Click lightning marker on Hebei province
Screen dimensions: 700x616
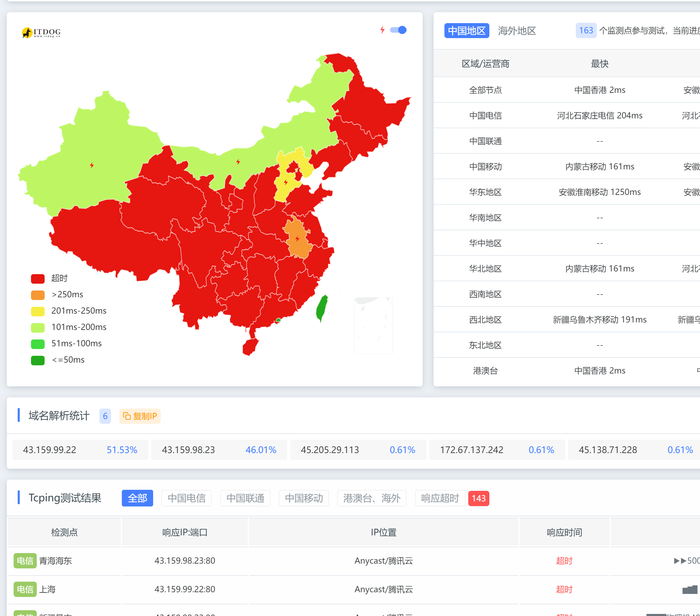pyautogui.click(x=286, y=182)
